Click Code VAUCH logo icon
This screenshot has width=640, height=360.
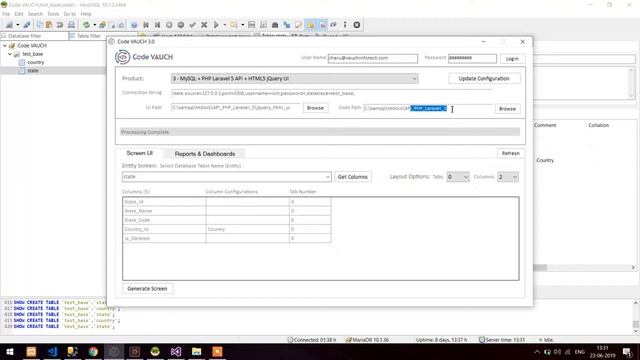[x=122, y=57]
